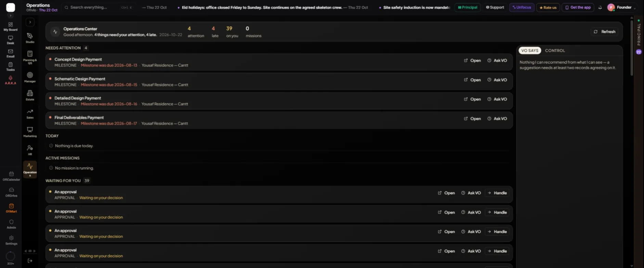Click the Get the app button
This screenshot has width=644, height=268.
(x=578, y=8)
